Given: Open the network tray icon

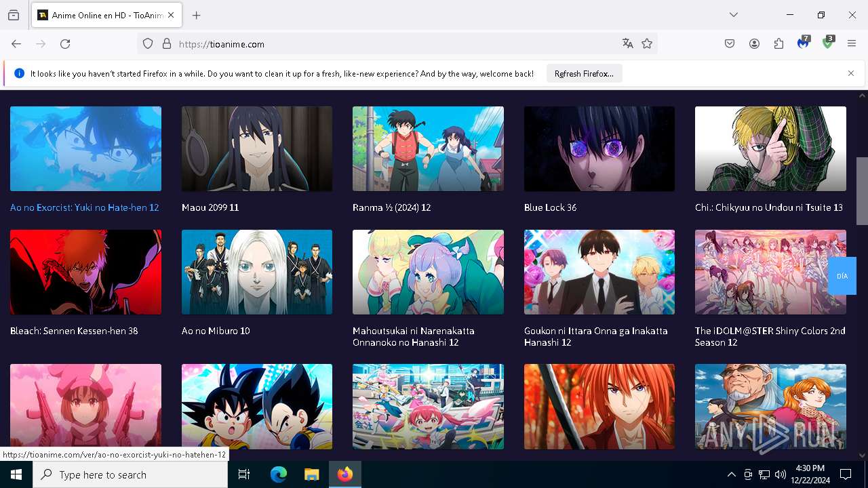Looking at the screenshot, I should tap(764, 474).
